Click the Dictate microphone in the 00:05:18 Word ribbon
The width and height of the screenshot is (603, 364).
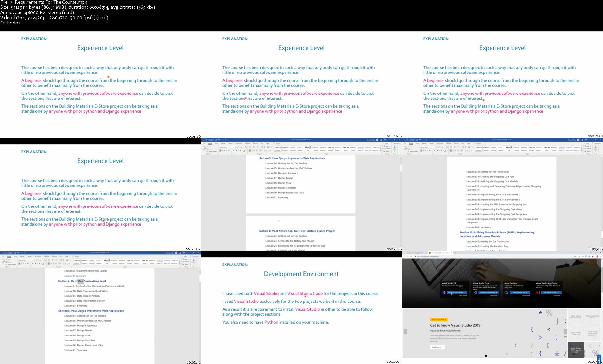(x=595, y=148)
